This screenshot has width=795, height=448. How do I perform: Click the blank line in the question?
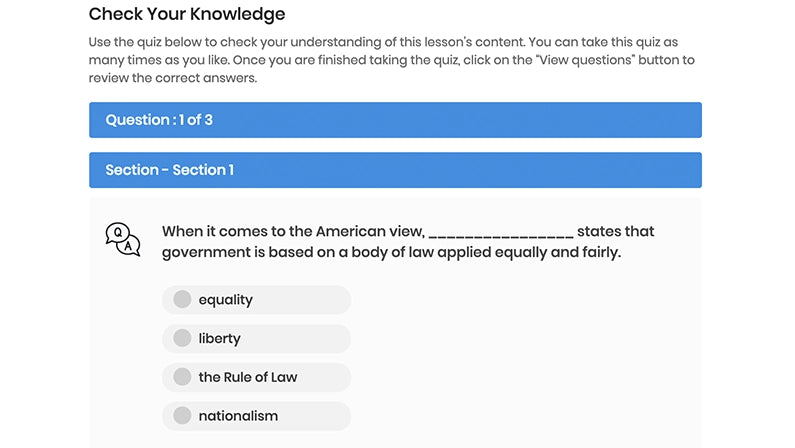click(500, 234)
